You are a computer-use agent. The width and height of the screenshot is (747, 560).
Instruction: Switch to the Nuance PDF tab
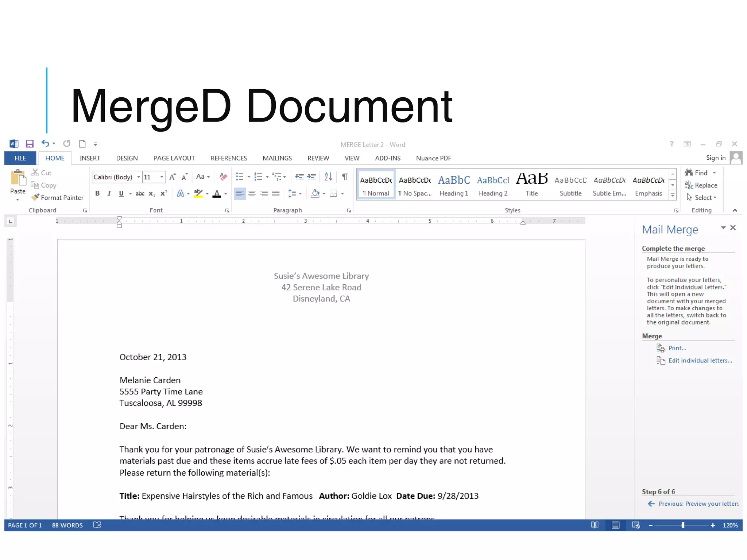click(x=433, y=158)
